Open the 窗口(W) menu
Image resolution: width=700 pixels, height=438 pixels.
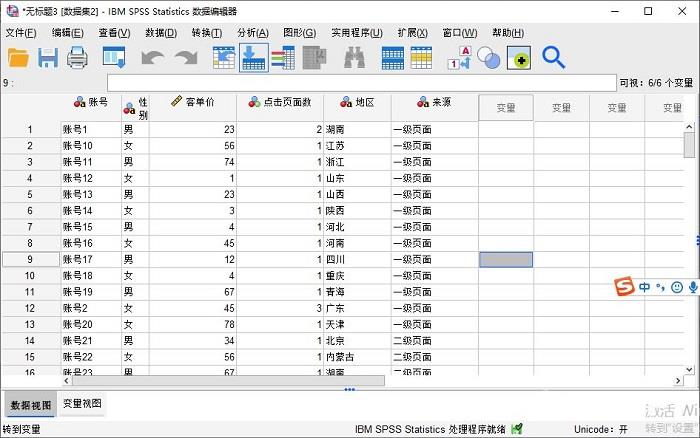tap(460, 33)
